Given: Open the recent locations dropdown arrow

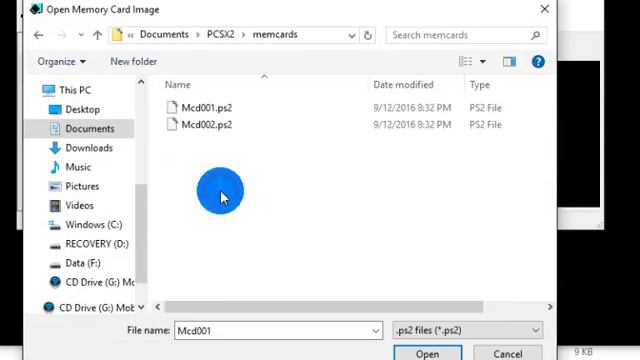Looking at the screenshot, I should point(81,36).
